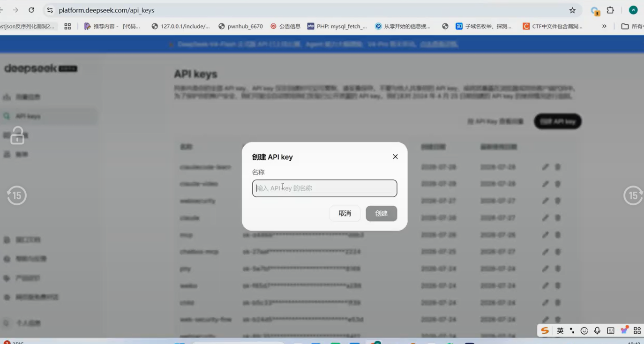This screenshot has height=344, width=644.
Task: Toggle punctuation mode in Sogou input bar
Action: click(x=572, y=330)
